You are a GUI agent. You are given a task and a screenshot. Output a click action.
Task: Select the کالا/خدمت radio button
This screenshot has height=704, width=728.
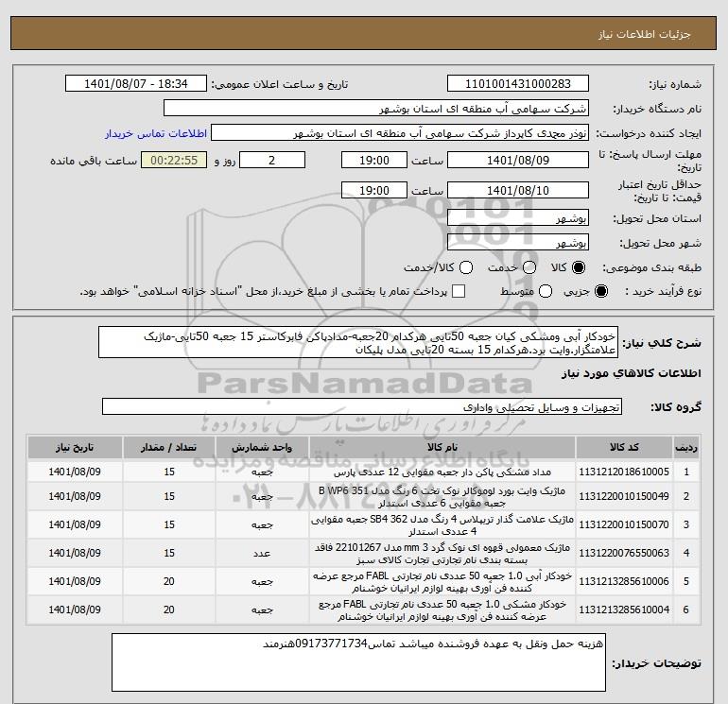(x=466, y=267)
